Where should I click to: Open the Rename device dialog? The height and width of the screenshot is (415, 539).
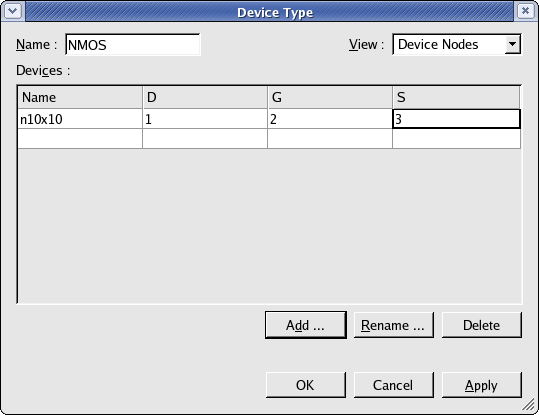[394, 325]
